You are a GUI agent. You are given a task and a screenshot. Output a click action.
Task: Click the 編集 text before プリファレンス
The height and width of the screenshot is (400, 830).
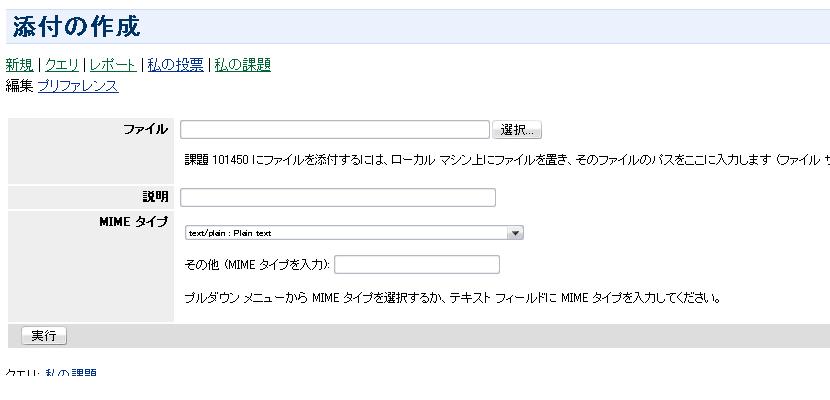19,86
